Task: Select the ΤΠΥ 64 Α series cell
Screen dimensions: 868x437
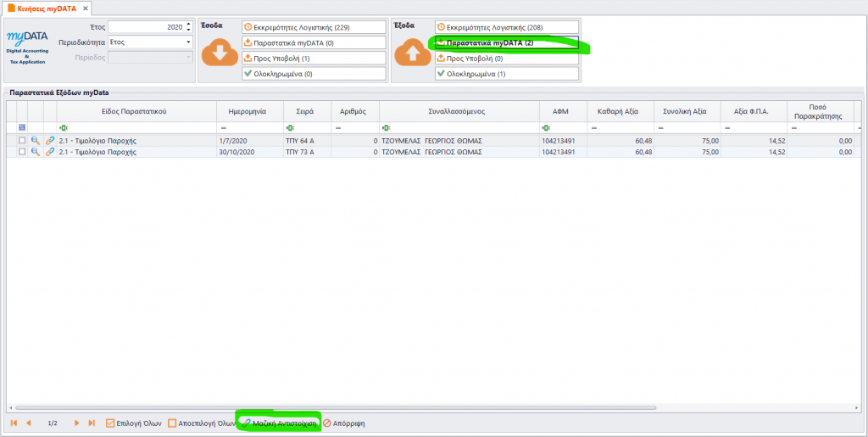Action: pyautogui.click(x=307, y=141)
